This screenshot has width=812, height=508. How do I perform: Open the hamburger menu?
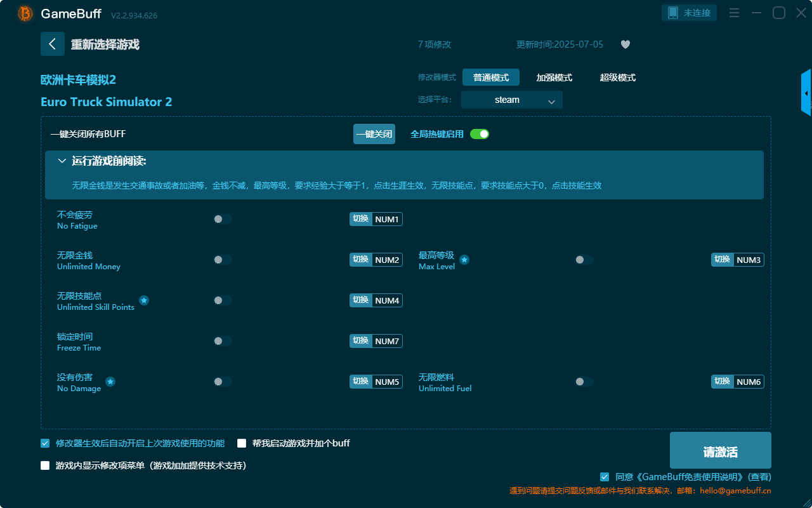click(x=734, y=12)
